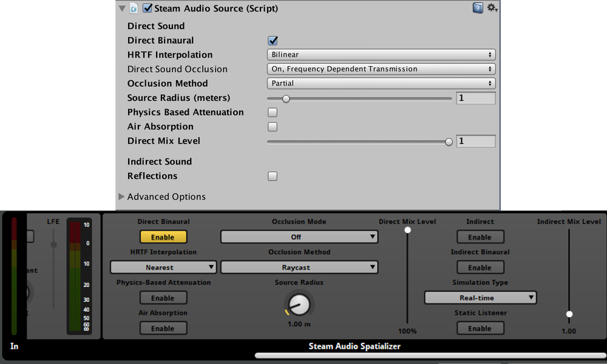This screenshot has height=364, width=607.
Task: Click the script icon beside Steam Audio Source
Action: [134, 9]
